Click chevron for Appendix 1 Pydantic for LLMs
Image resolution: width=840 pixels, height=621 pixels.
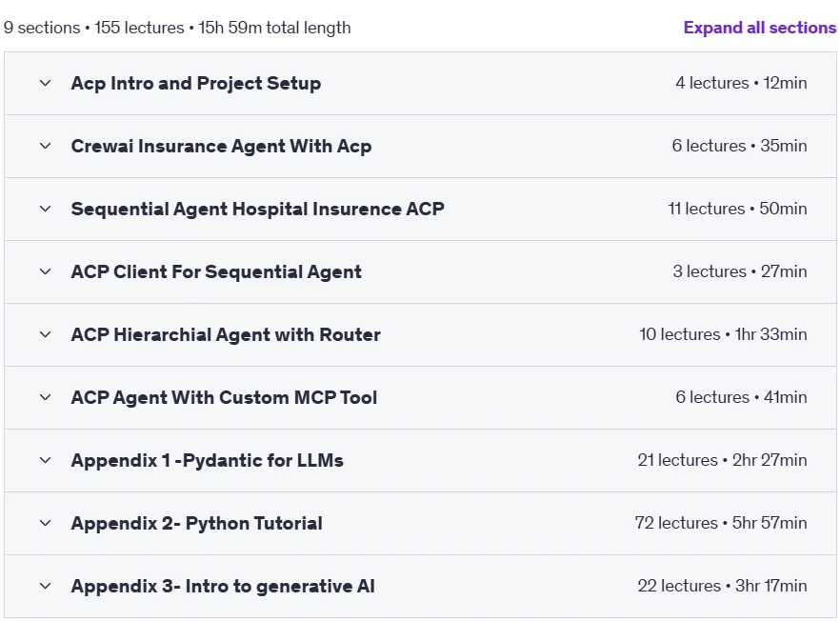(x=46, y=460)
